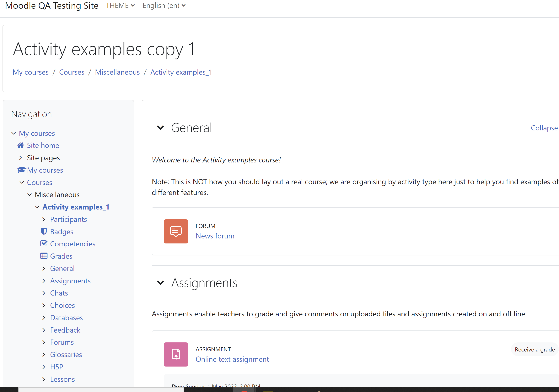Expand Participants node arrow
This screenshot has width=559, height=392.
tap(44, 219)
